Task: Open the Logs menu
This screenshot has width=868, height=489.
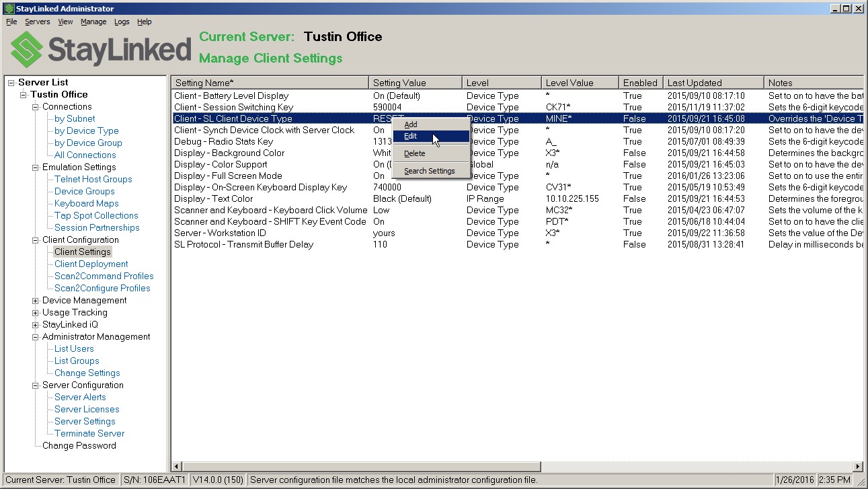Action: pyautogui.click(x=122, y=22)
